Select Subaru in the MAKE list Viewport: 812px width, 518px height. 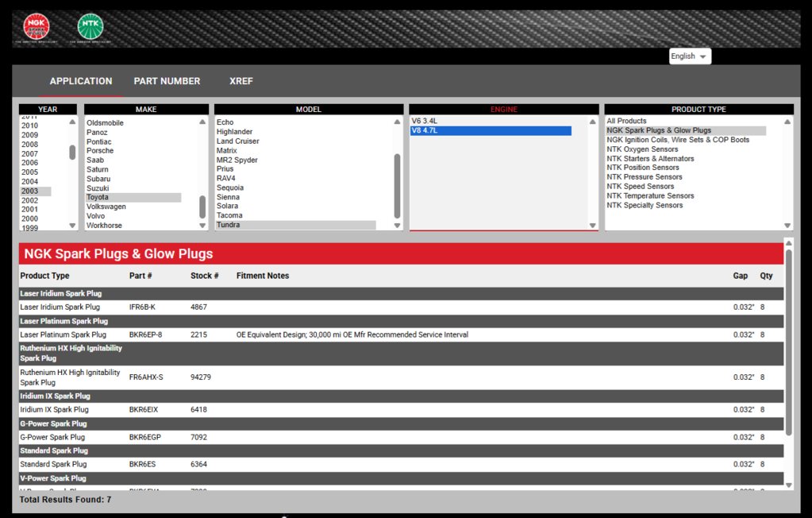point(98,179)
